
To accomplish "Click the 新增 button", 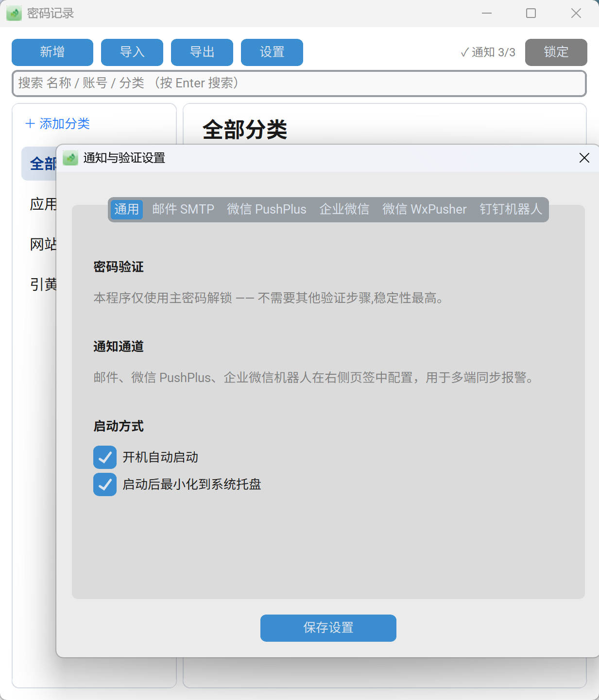I will click(52, 52).
